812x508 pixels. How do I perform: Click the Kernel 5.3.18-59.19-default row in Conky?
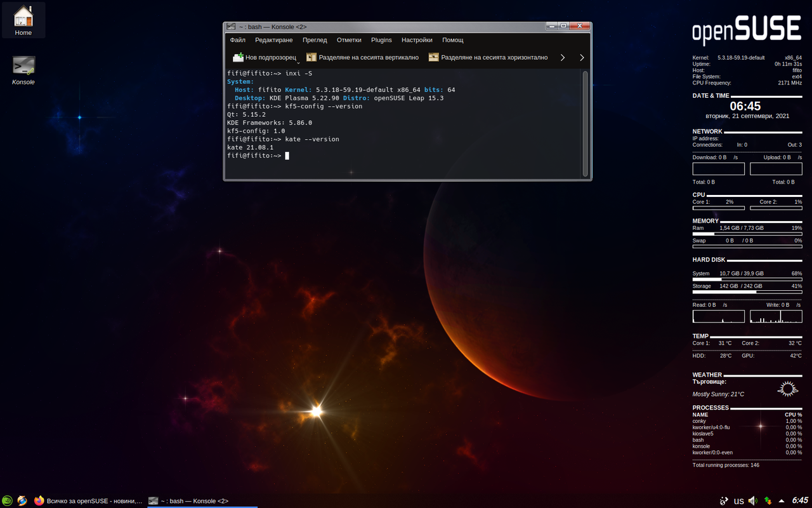click(747, 58)
